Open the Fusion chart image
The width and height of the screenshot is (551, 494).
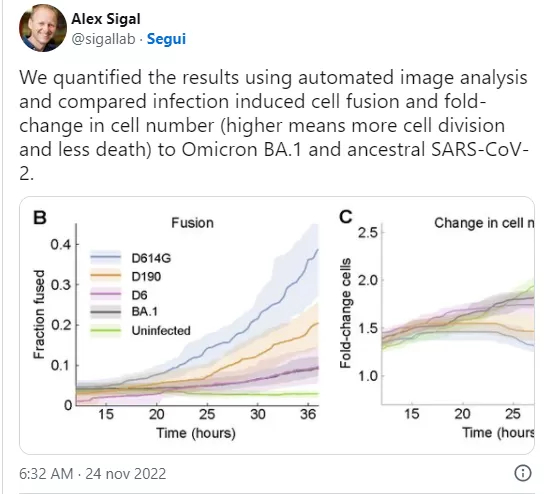pos(176,325)
